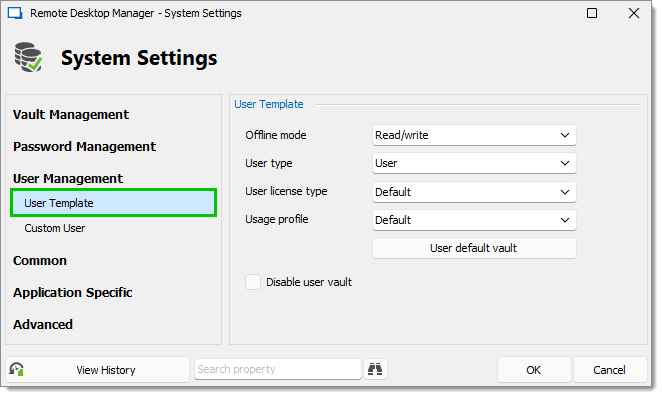
Task: Click the Usage profile label
Action: coord(277,219)
